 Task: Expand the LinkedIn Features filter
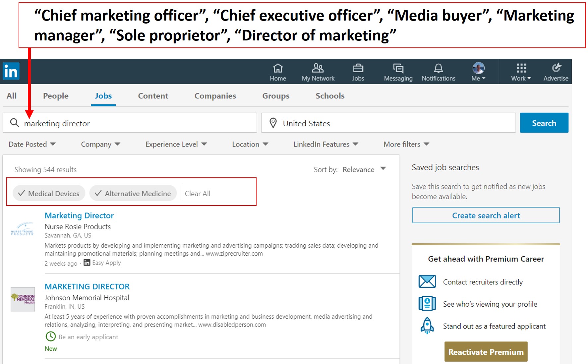click(325, 144)
